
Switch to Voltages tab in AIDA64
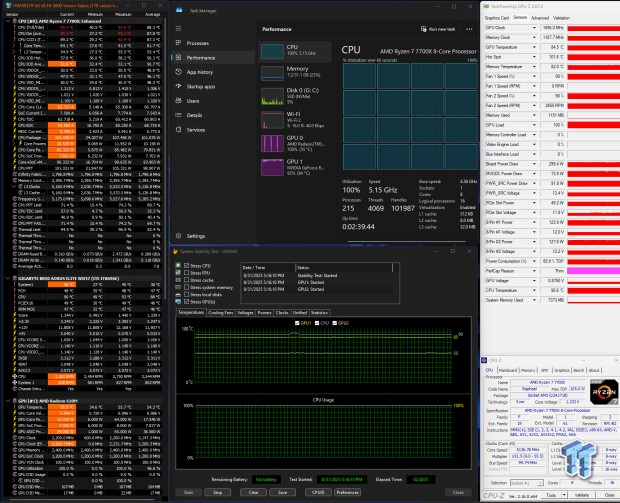[245, 313]
